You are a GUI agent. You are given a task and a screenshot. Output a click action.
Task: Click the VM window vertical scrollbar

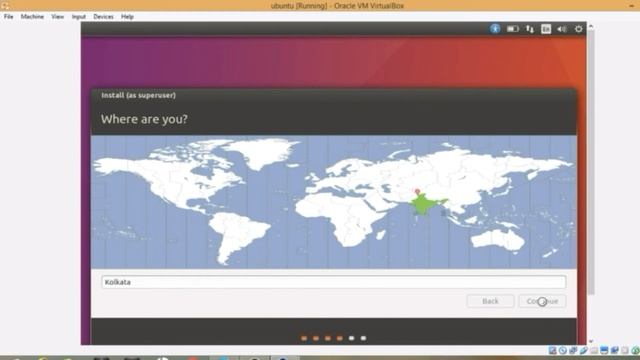pyautogui.click(x=591, y=163)
